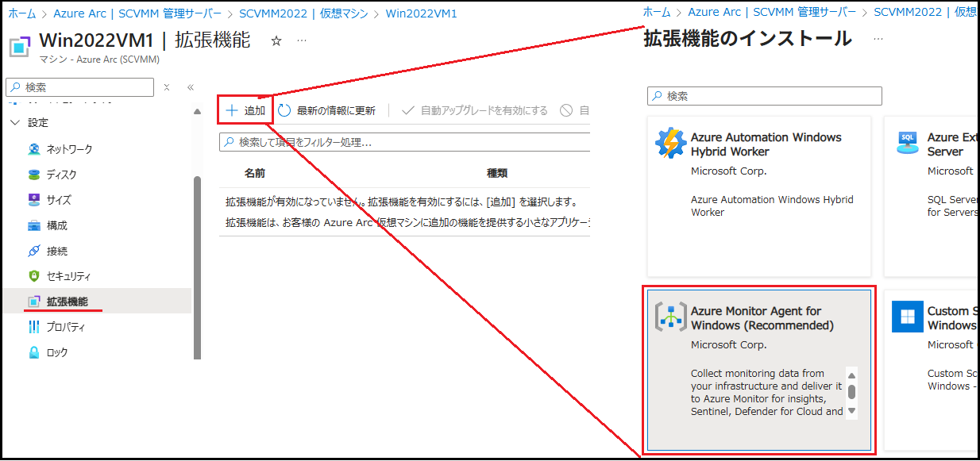Select プロパティ in the sidebar menu
Image resolution: width=980 pixels, height=461 pixels.
coord(65,327)
